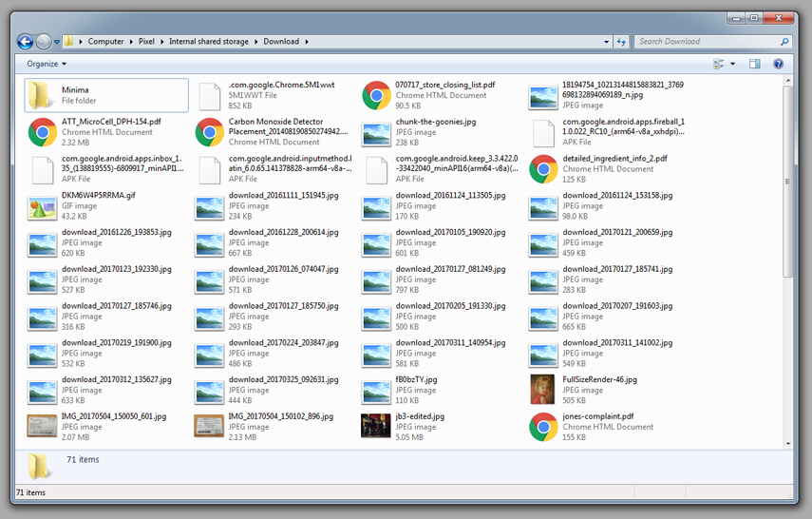Open the Organize menu

pyautogui.click(x=47, y=64)
